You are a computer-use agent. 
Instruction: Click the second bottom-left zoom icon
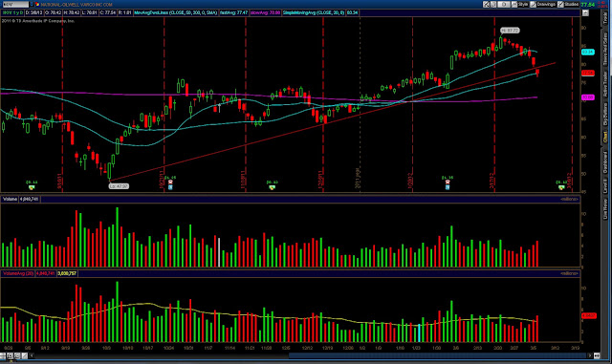tap(11, 355)
